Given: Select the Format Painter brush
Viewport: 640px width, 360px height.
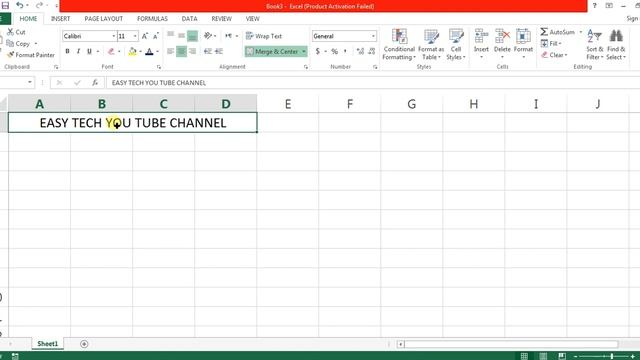Looking at the screenshot, I should click(10, 55).
